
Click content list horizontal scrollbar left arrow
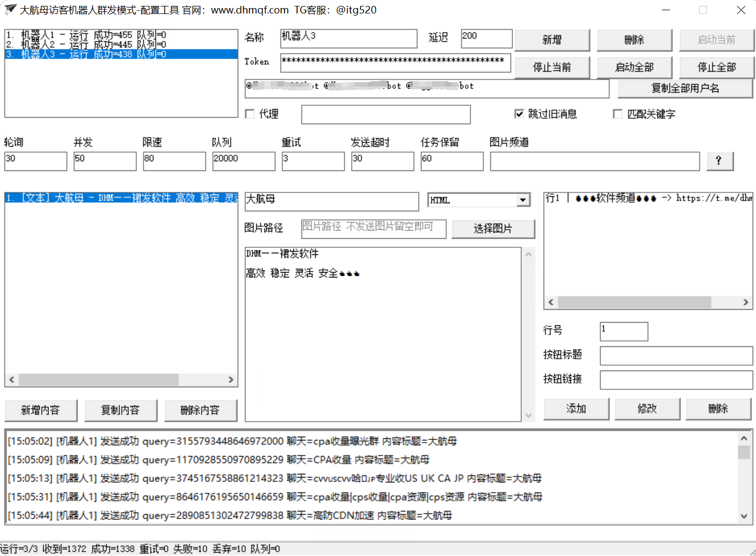pyautogui.click(x=12, y=380)
